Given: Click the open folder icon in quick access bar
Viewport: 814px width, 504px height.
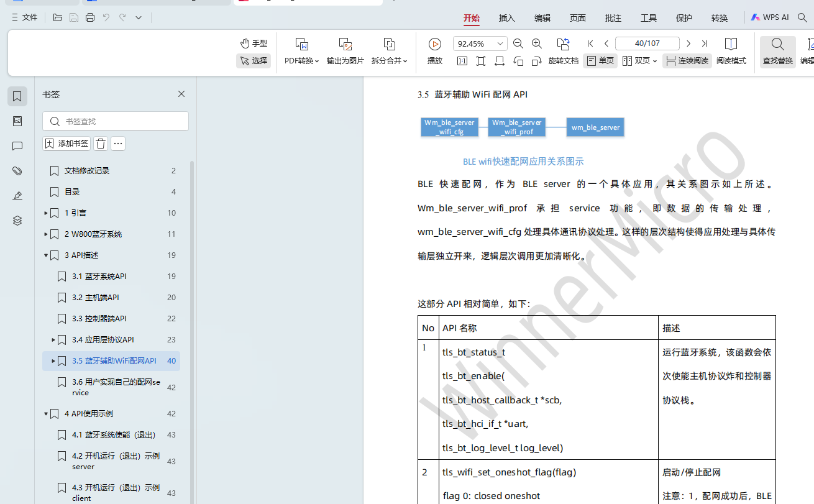Looking at the screenshot, I should pos(58,17).
